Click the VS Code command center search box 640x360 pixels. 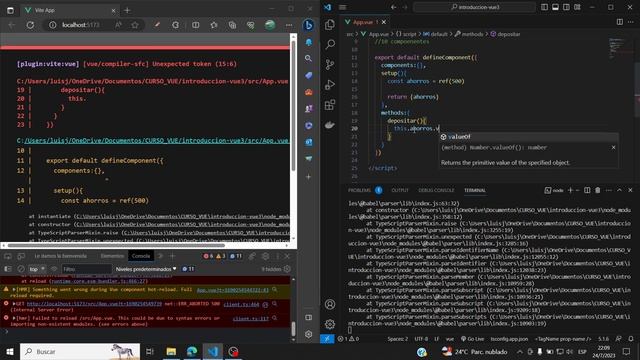click(474, 7)
